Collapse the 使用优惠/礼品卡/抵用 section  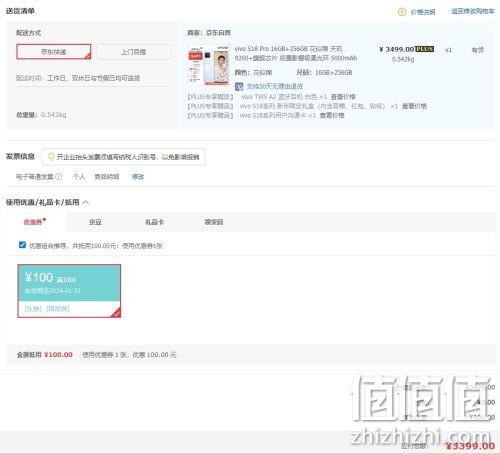point(86,202)
